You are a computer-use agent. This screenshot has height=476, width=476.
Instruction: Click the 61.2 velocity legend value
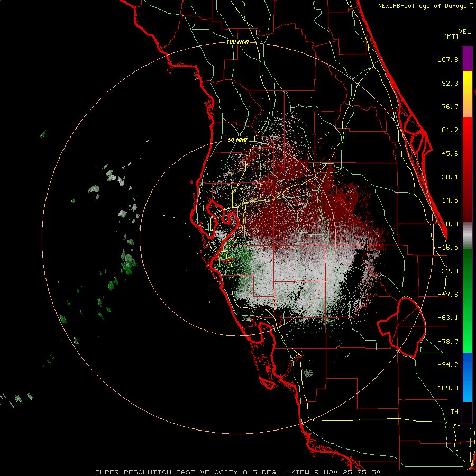450,130
